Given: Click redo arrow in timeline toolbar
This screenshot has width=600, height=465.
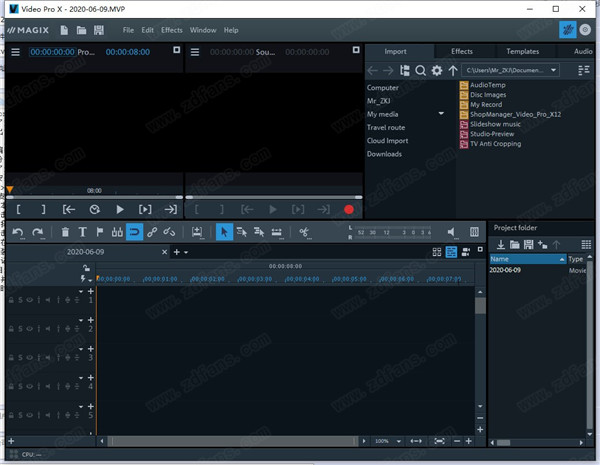Looking at the screenshot, I should [38, 232].
